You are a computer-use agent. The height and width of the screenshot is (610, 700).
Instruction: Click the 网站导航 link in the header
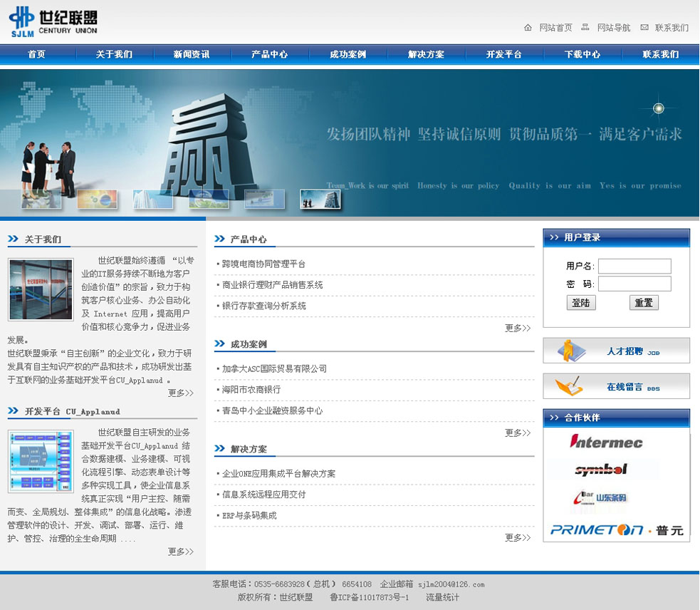(614, 28)
